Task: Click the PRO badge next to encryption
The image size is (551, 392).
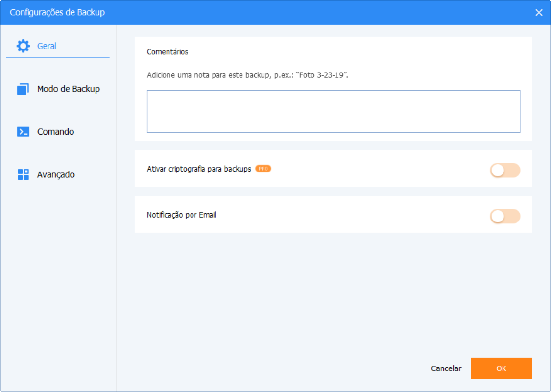Action: point(263,169)
